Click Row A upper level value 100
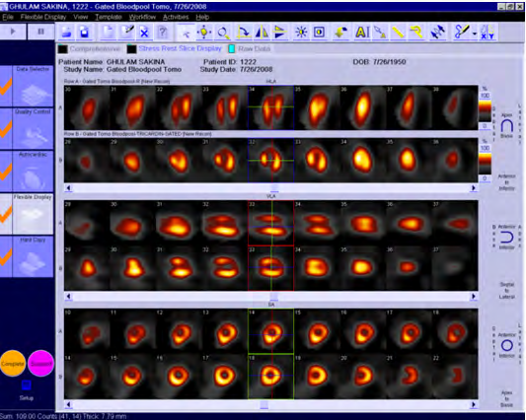 tap(485, 96)
